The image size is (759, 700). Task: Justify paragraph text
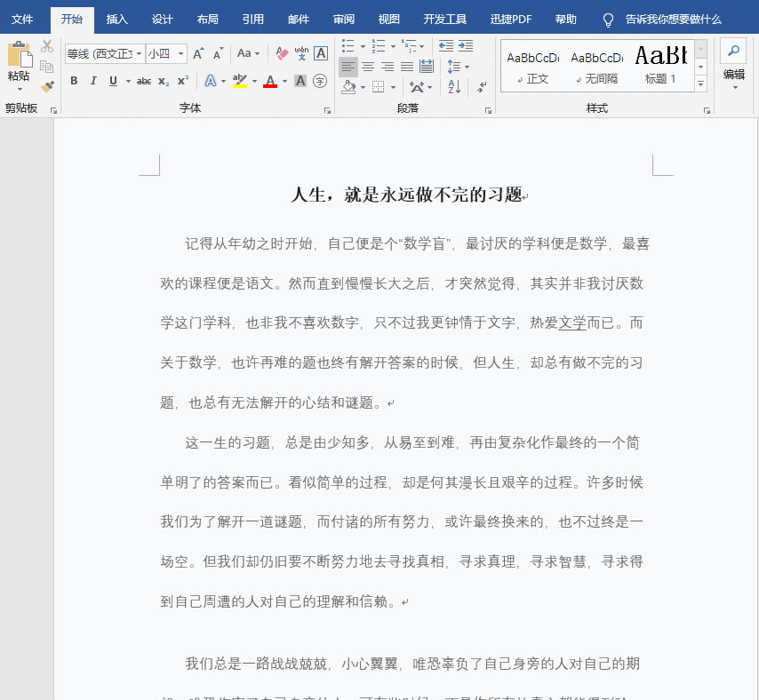[407, 67]
